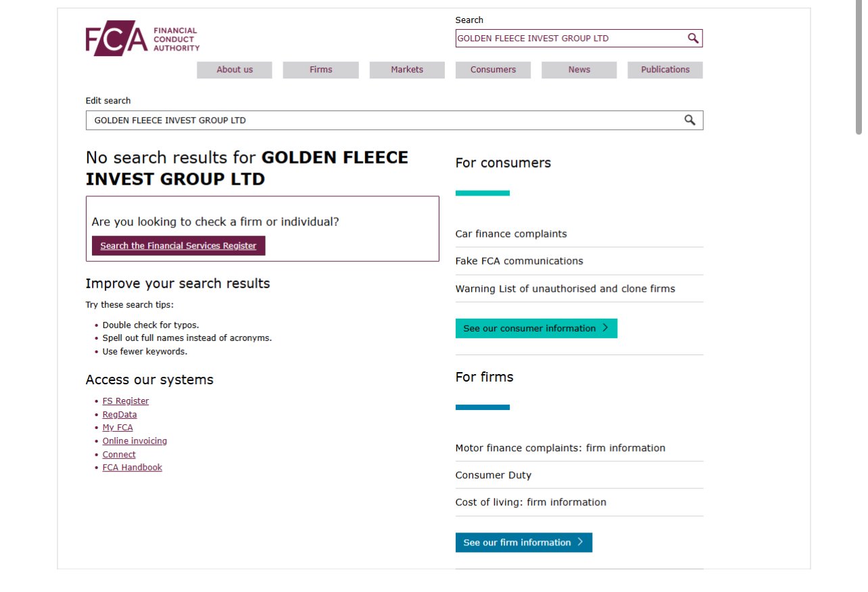
Task: Go to the News menu item
Action: tap(579, 70)
